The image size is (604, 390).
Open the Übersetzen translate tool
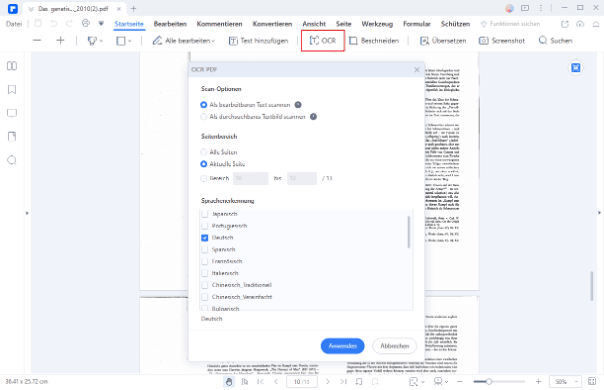pyautogui.click(x=443, y=40)
